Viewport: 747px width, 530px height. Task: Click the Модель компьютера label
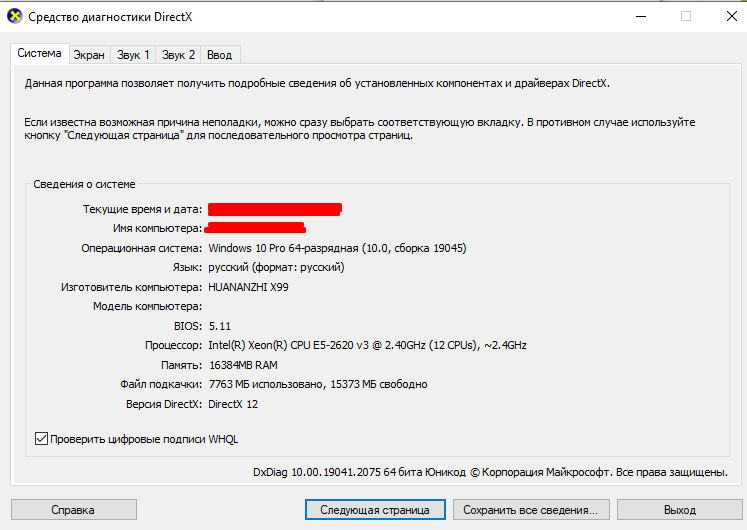click(x=148, y=306)
